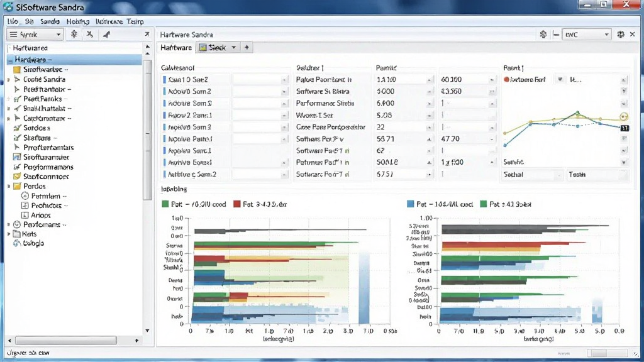This screenshot has width=644, height=362.
Task: Click the left panel horizontal scroll-right arrow
Action: tap(136, 340)
